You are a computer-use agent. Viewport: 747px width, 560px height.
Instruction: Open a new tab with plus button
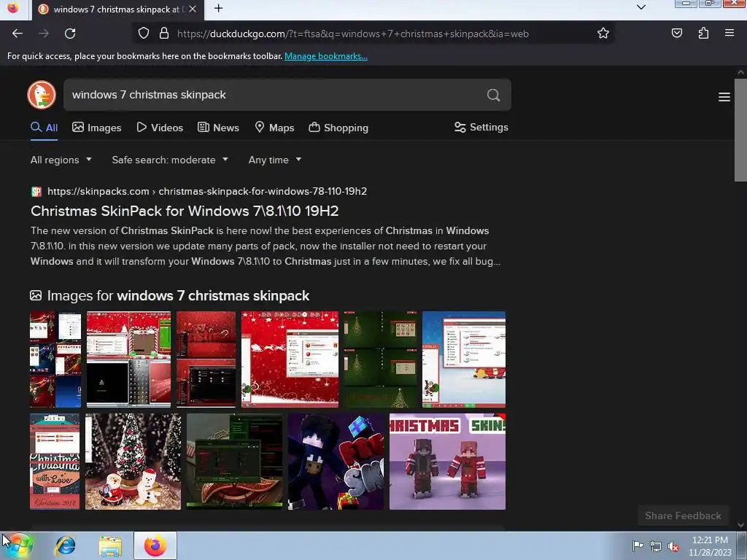click(x=218, y=9)
